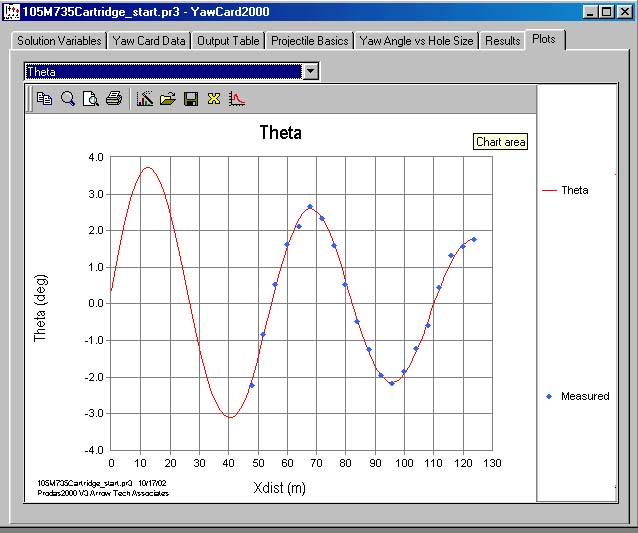Open Print Preview from chart toolbar
This screenshot has height=533, width=638.
click(91, 98)
